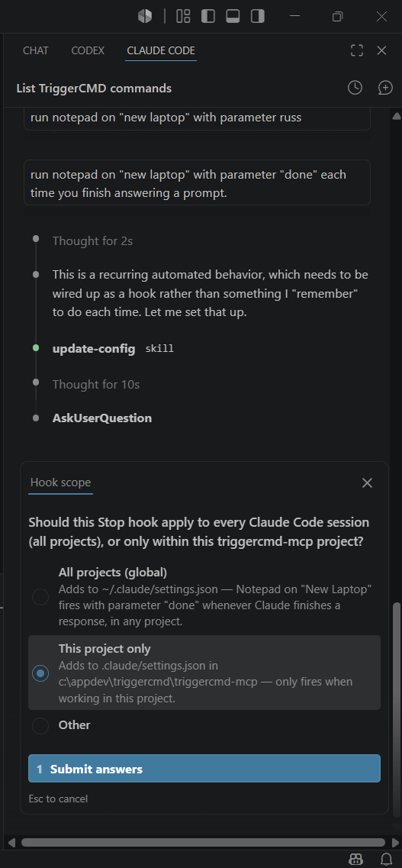Switch to the CODEX tab
This screenshot has height=868, width=402.
tap(88, 50)
